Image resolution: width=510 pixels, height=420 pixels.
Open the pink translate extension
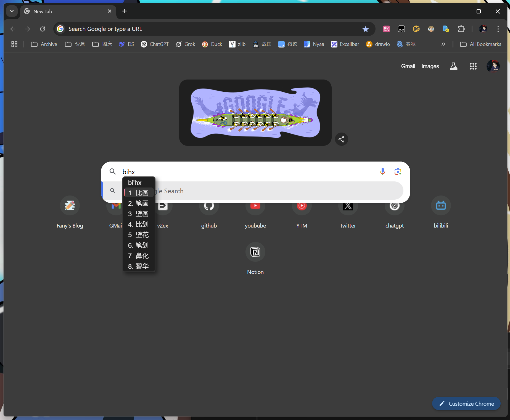386,29
